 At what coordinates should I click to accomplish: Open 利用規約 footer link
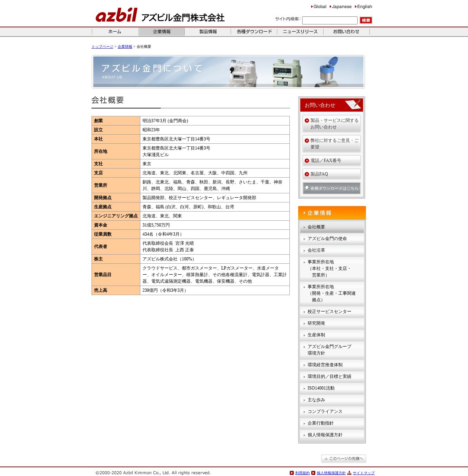(302, 473)
